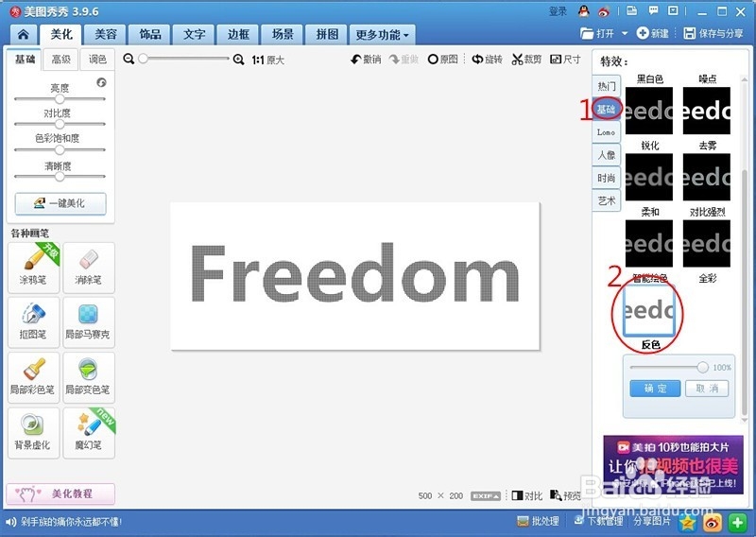
Task: Click the 亮度 brightness slider handle
Action: point(60,99)
